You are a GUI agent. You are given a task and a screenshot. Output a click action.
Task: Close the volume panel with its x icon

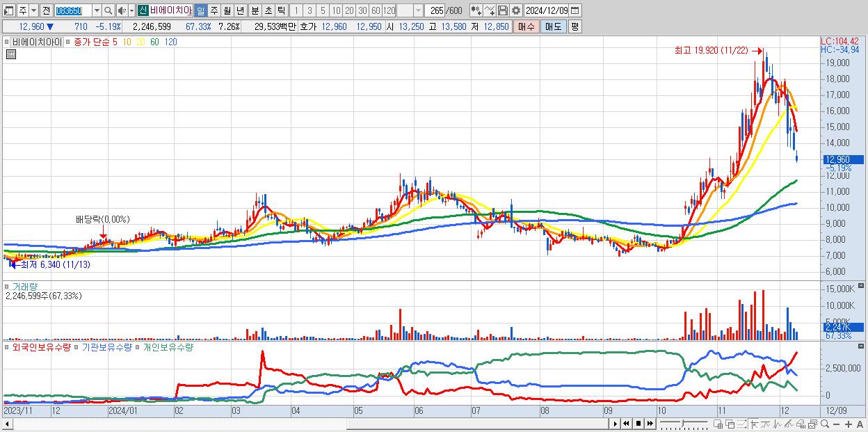(861, 286)
